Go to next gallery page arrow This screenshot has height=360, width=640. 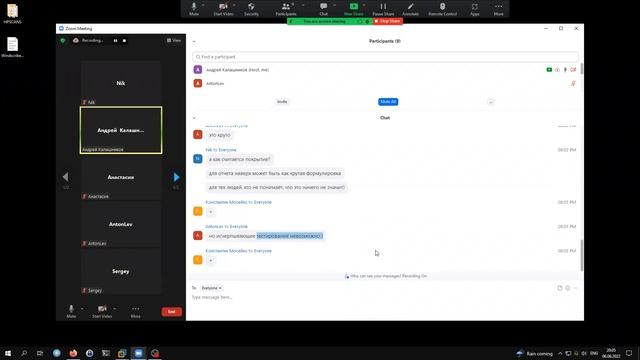(x=176, y=177)
